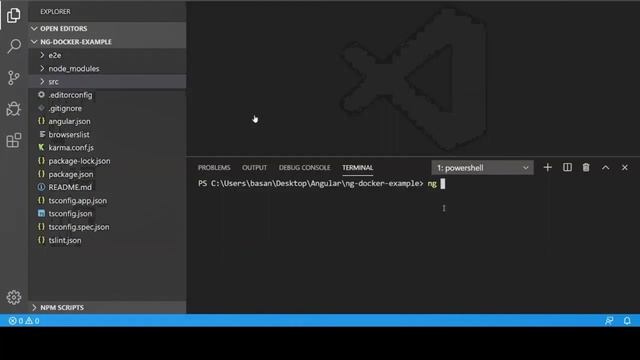The width and height of the screenshot is (640, 360).
Task: Create a new terminal with plus icon
Action: (547, 167)
